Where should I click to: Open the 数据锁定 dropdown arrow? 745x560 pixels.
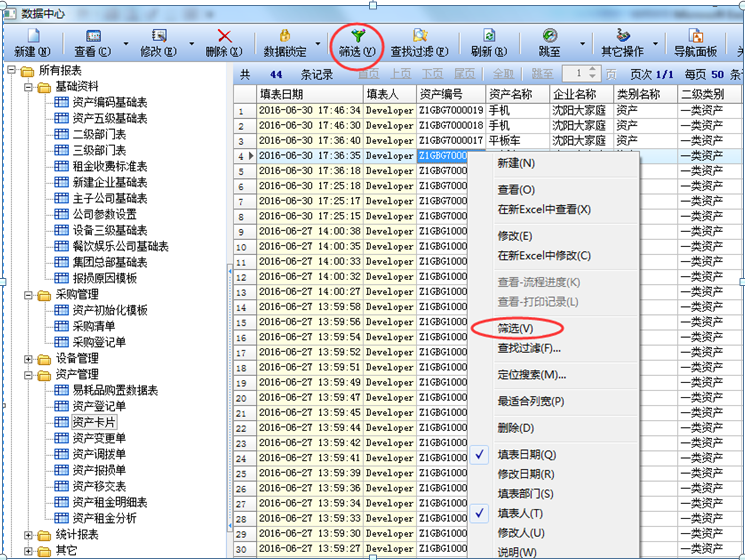point(317,43)
